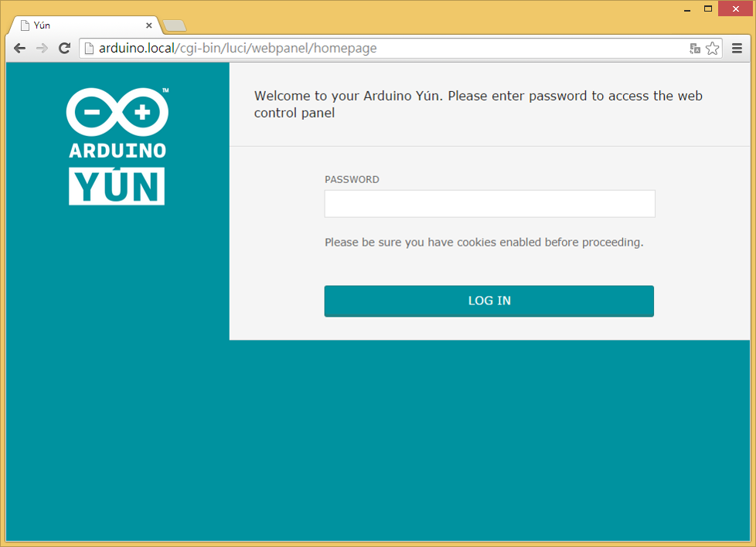Close the Yún tab

click(x=148, y=25)
